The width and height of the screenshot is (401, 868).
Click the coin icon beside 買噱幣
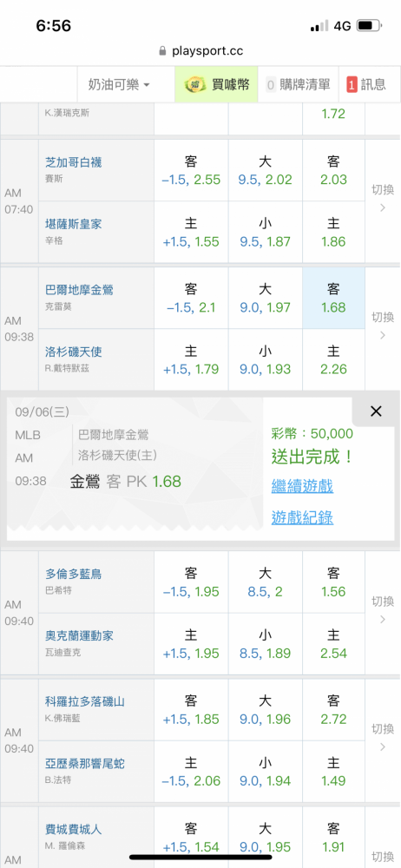pyautogui.click(x=195, y=84)
